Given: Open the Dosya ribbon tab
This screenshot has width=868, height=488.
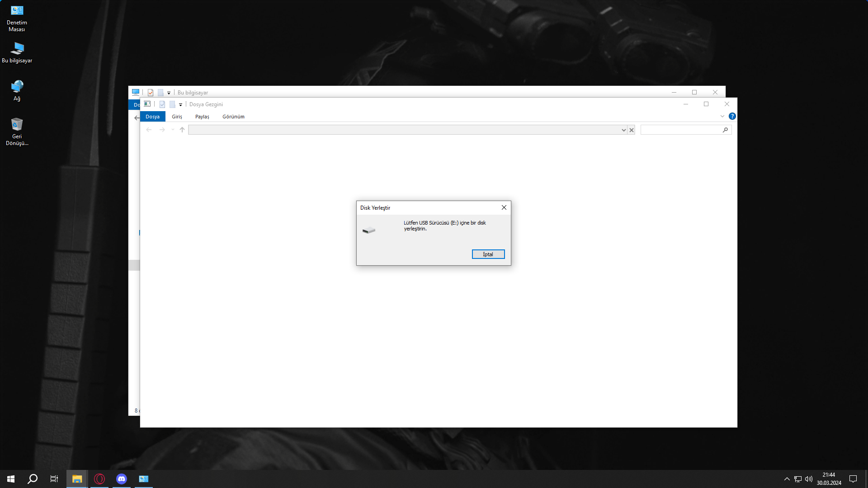Looking at the screenshot, I should (152, 117).
